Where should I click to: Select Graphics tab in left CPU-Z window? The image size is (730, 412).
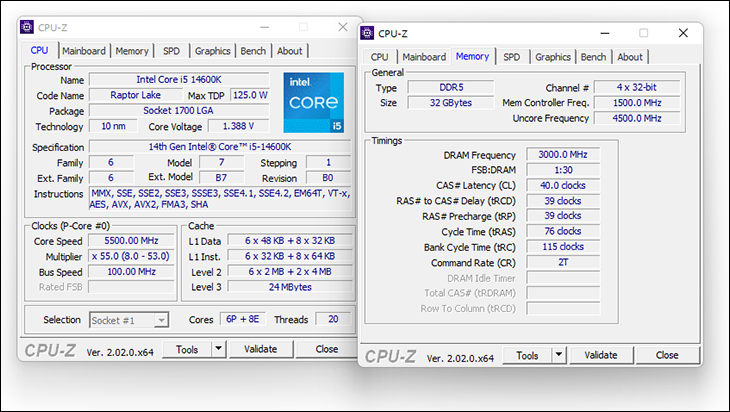212,51
